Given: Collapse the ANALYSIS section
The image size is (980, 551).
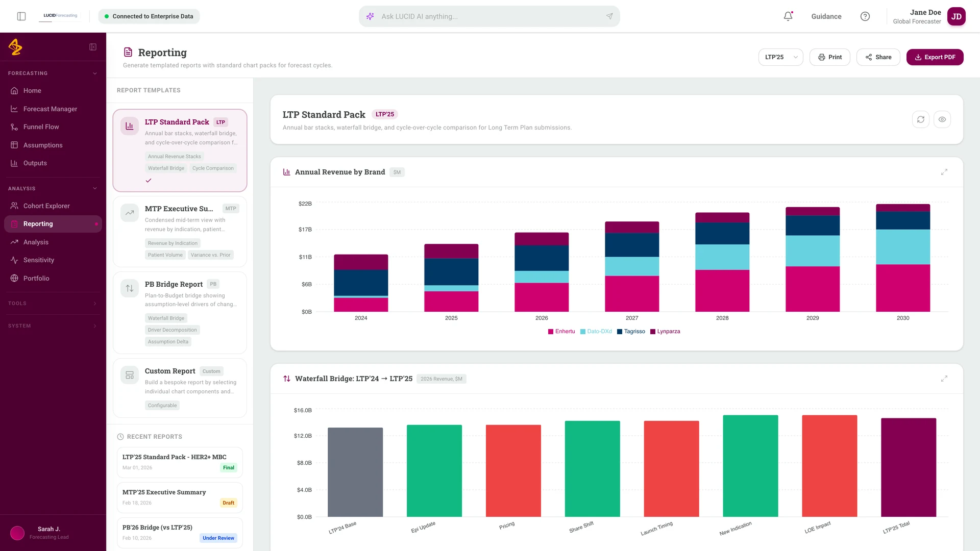Looking at the screenshot, I should pyautogui.click(x=53, y=189).
